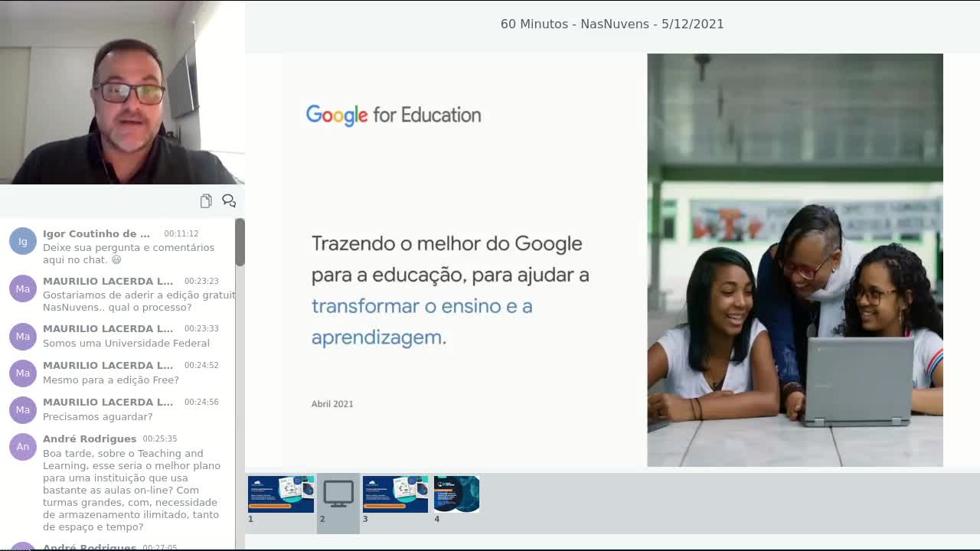
Task: Click the title '60 Minutos - NasNuvens - 5/12/2021'
Action: pyautogui.click(x=612, y=24)
